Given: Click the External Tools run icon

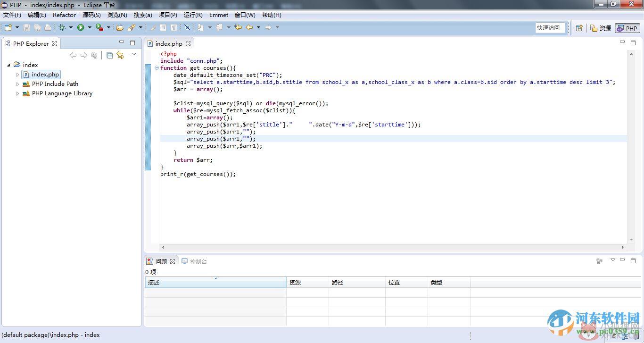Looking at the screenshot, I should coord(99,27).
